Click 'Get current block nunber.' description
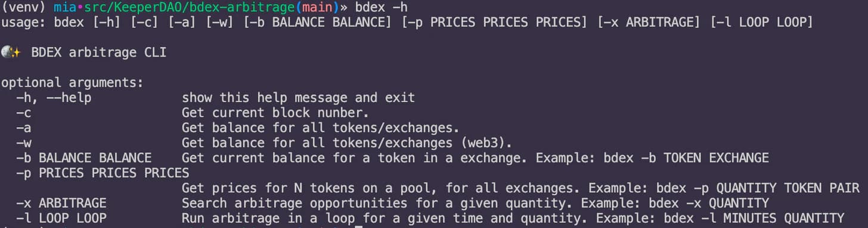This screenshot has height=228, width=868. tap(275, 113)
